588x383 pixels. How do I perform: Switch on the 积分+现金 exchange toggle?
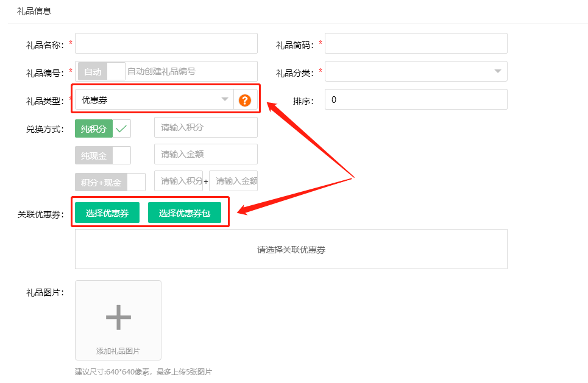tap(110, 182)
